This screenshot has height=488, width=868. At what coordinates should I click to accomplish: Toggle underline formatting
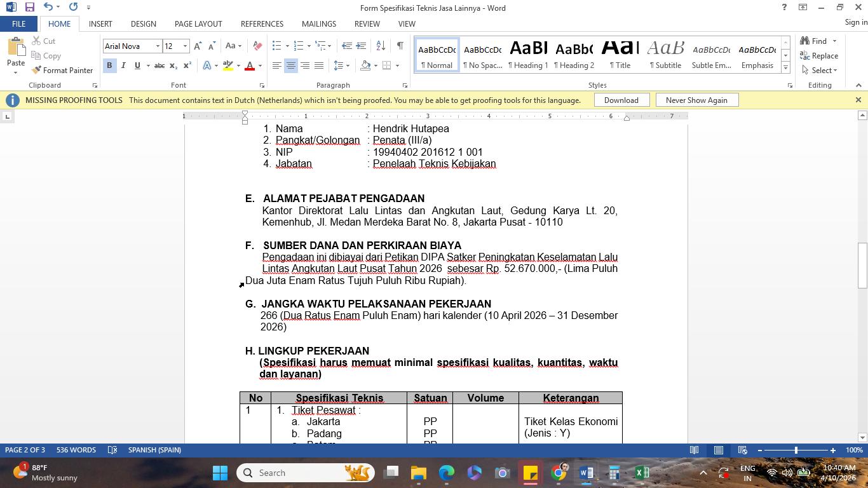coord(137,65)
